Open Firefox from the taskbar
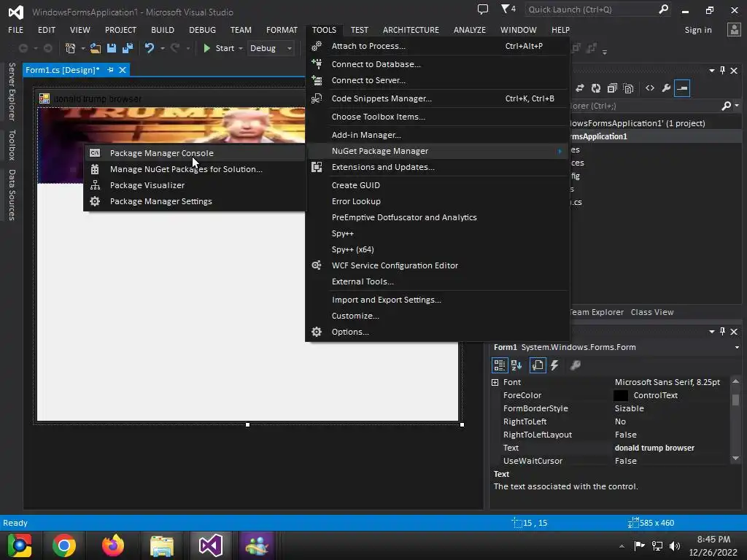747x560 pixels. (x=113, y=545)
